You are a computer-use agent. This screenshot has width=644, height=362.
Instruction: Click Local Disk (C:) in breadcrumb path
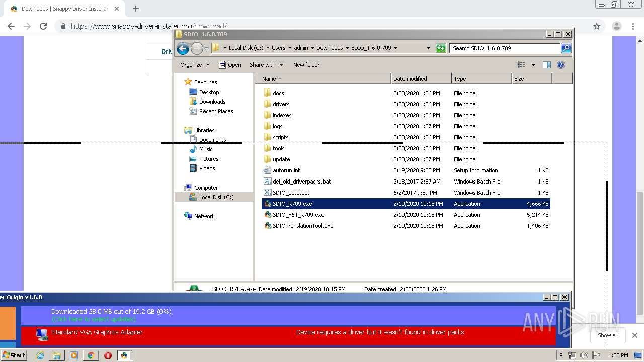(246, 48)
